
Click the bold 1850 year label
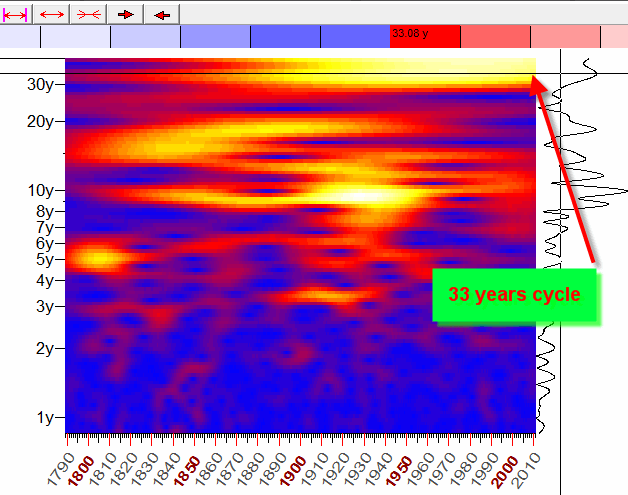click(187, 471)
